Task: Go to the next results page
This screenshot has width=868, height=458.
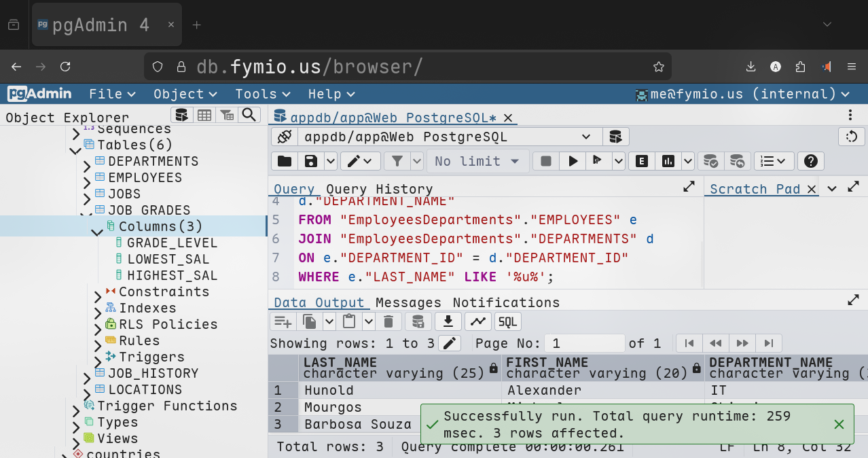Action: click(742, 343)
